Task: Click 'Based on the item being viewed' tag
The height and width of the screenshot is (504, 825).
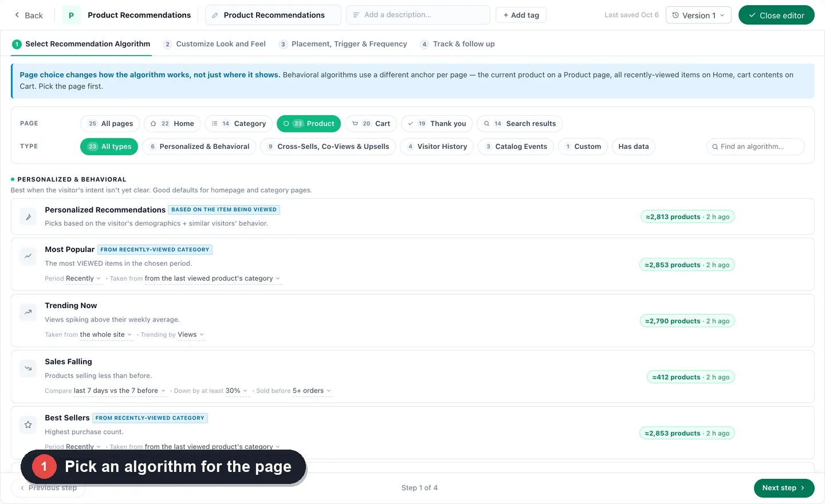Action: click(224, 210)
